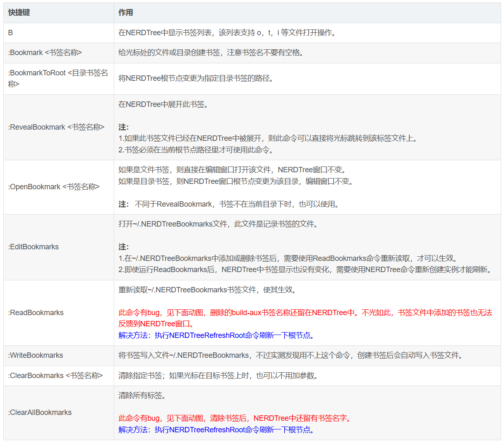Viewport: 504px width, 446px height.
Task: Select the B shortcut key cell
Action: (x=59, y=33)
